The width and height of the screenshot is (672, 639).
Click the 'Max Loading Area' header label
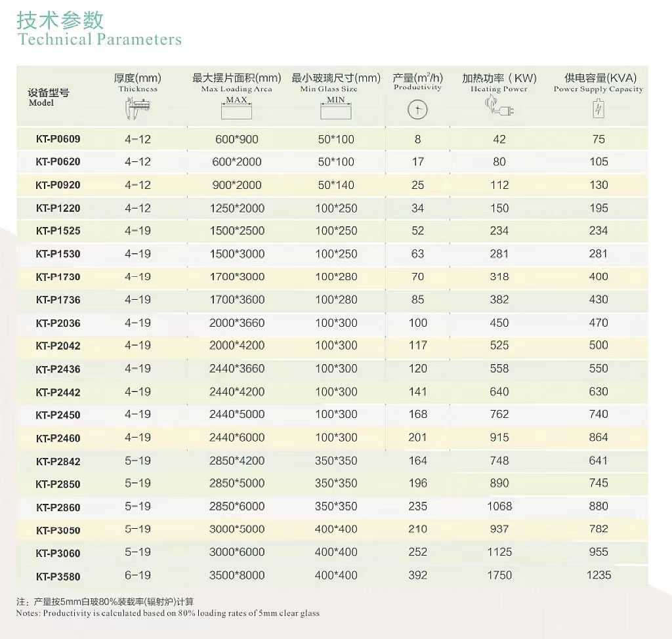pyautogui.click(x=236, y=89)
